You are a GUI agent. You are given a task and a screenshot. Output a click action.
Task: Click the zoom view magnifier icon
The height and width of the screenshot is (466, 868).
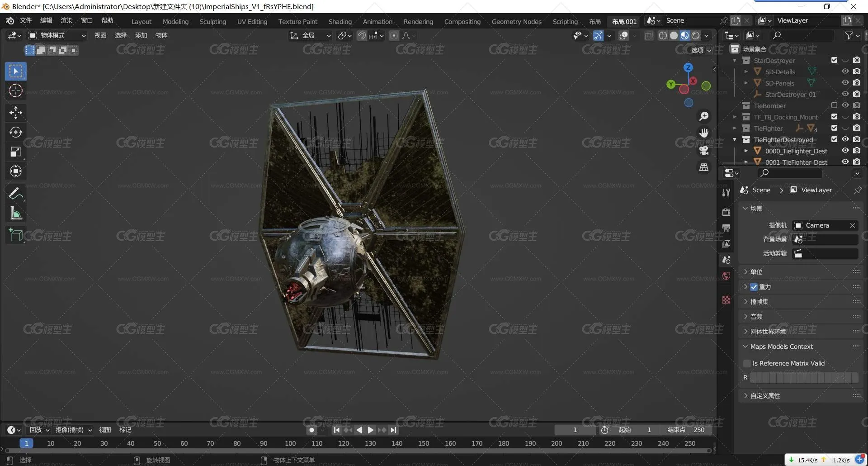point(704,116)
